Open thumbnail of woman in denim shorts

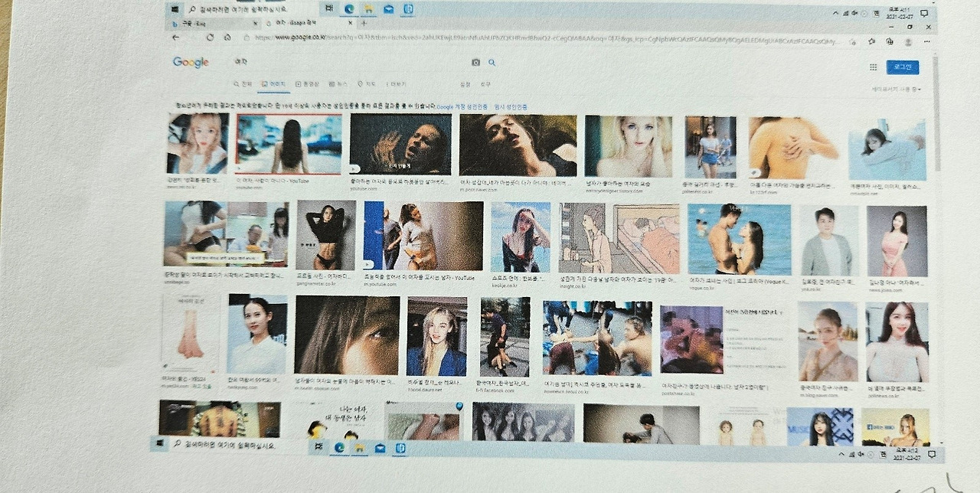click(710, 147)
